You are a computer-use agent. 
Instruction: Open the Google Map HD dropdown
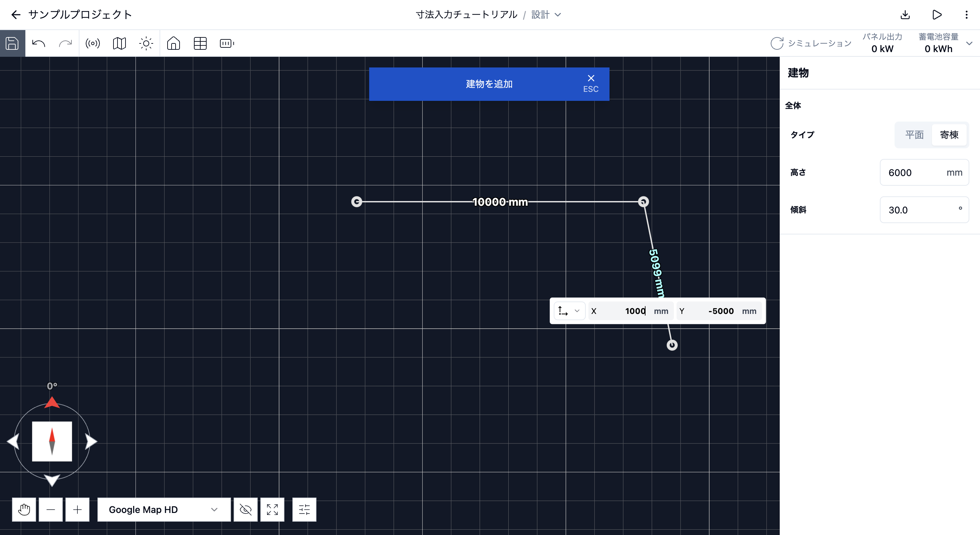[164, 510]
